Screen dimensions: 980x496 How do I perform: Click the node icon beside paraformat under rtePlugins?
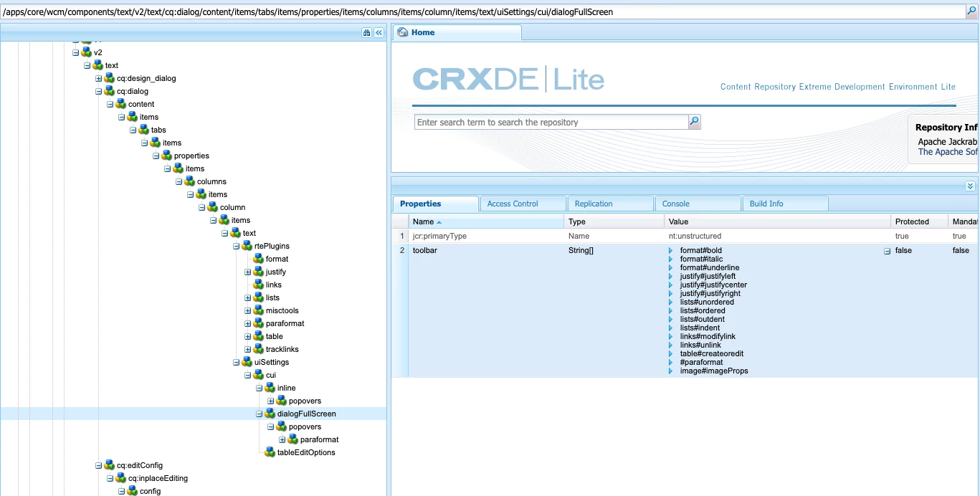pyautogui.click(x=258, y=323)
